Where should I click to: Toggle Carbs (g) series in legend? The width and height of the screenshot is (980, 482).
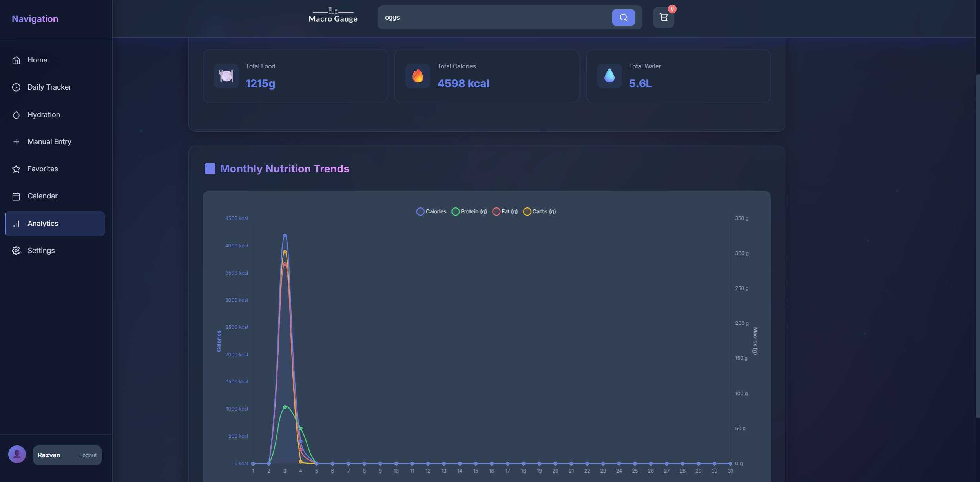pyautogui.click(x=539, y=211)
